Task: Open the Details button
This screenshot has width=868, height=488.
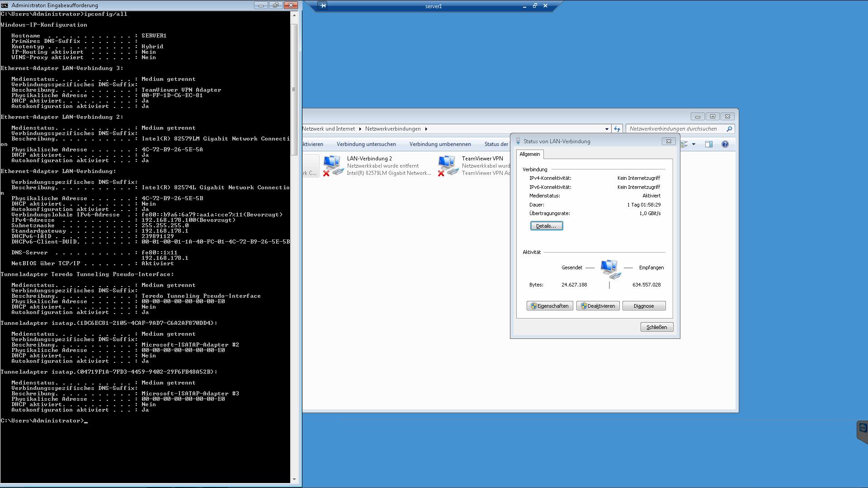Action: click(547, 226)
